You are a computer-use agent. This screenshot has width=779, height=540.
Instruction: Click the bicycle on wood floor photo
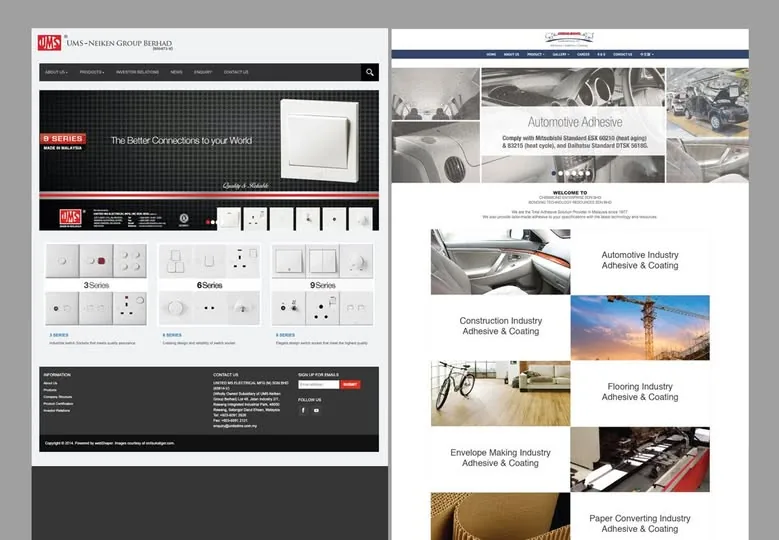coord(500,393)
